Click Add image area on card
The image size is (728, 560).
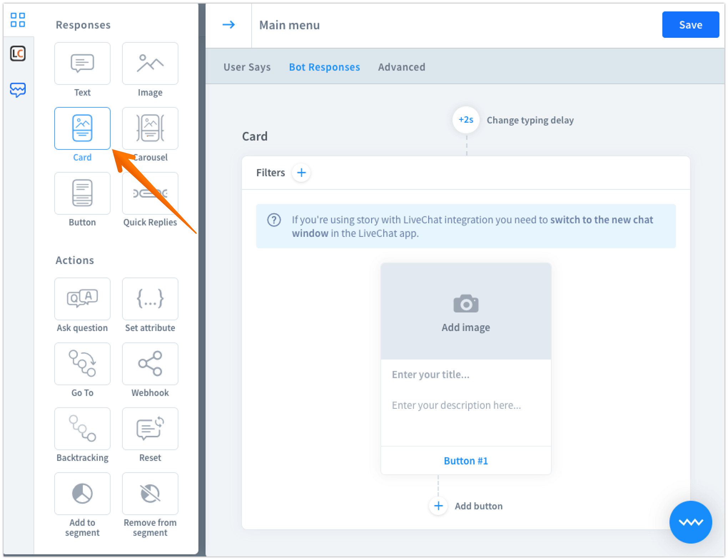(x=466, y=311)
